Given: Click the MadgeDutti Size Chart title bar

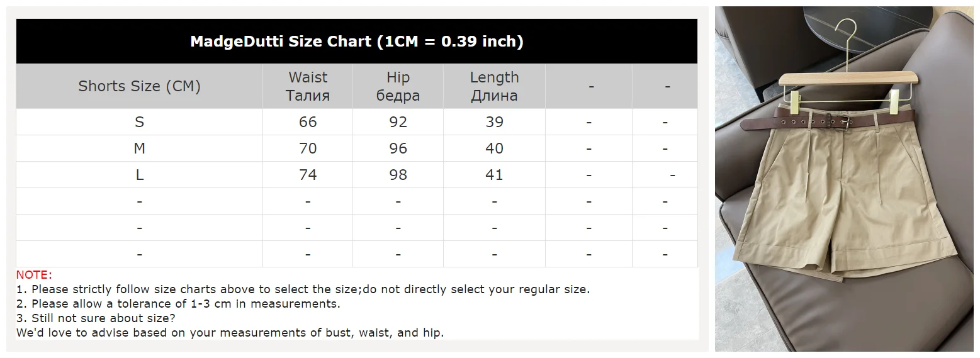Looking at the screenshot, I should coord(356,42).
